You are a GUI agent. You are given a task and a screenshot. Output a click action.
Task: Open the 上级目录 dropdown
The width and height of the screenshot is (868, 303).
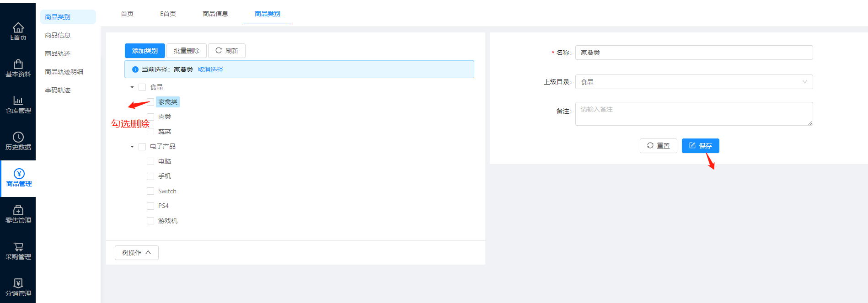tap(694, 82)
